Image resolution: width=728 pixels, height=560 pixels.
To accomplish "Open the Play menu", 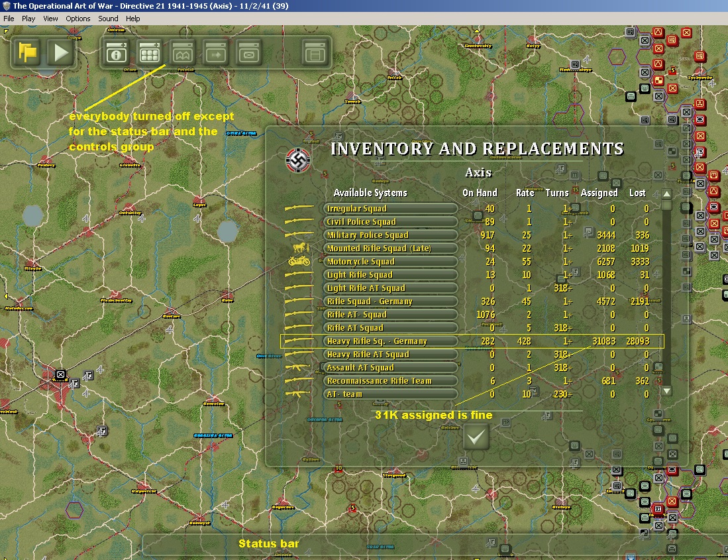I will (28, 19).
